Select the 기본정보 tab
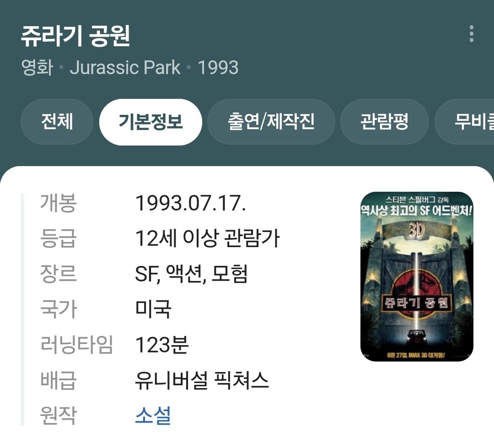 150,122
